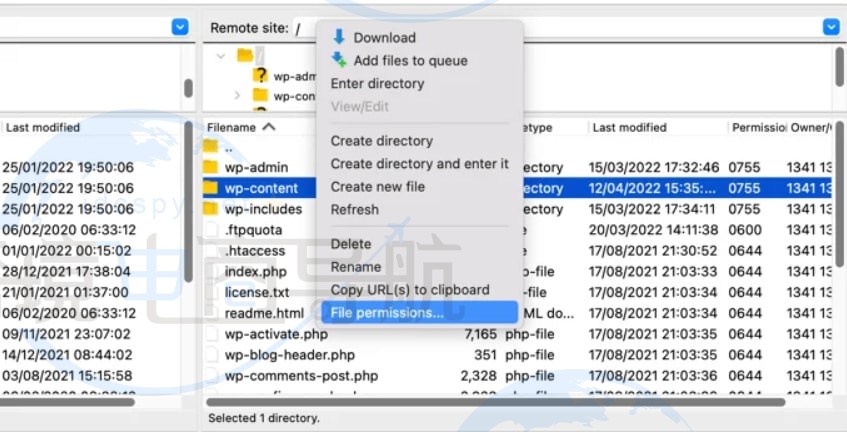847x432 pixels.
Task: Collapse the root directory tree node
Action: tap(224, 56)
